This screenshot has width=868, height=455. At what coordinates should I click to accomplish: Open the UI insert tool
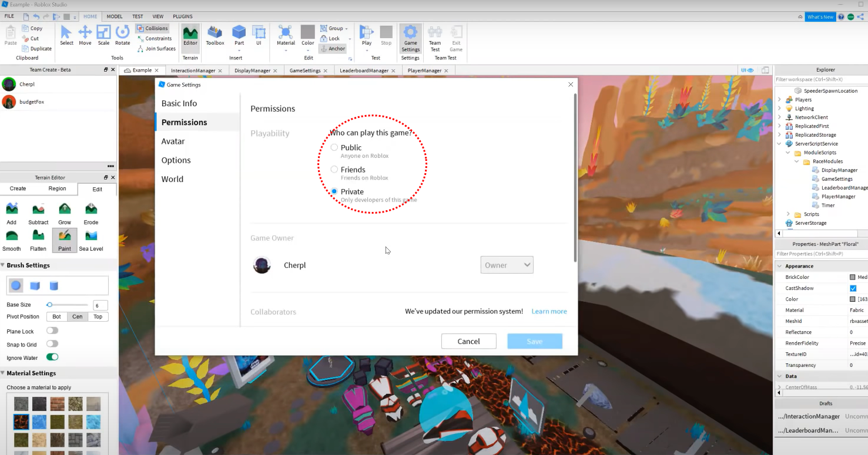point(259,35)
